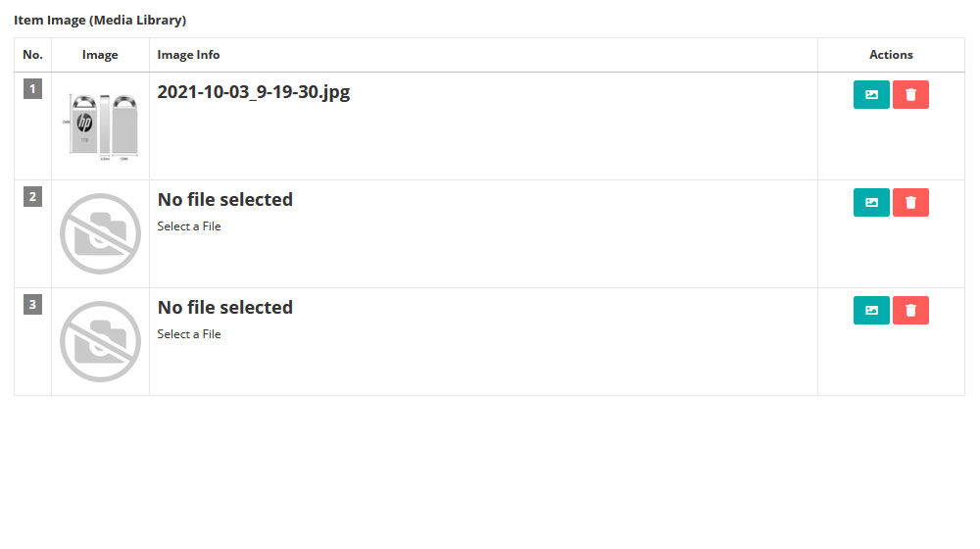Click 'No file selected' heading in row 3
The height and width of the screenshot is (549, 980).
(225, 307)
